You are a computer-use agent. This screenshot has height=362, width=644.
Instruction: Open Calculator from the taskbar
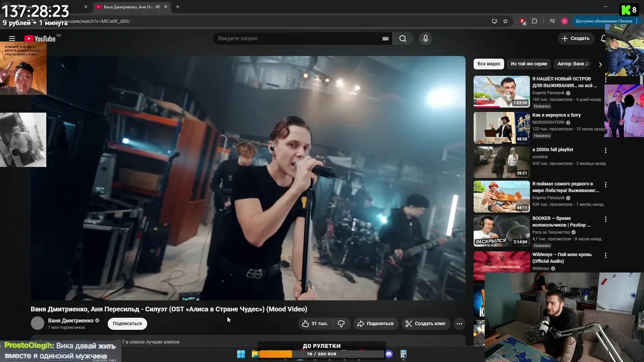point(403,354)
